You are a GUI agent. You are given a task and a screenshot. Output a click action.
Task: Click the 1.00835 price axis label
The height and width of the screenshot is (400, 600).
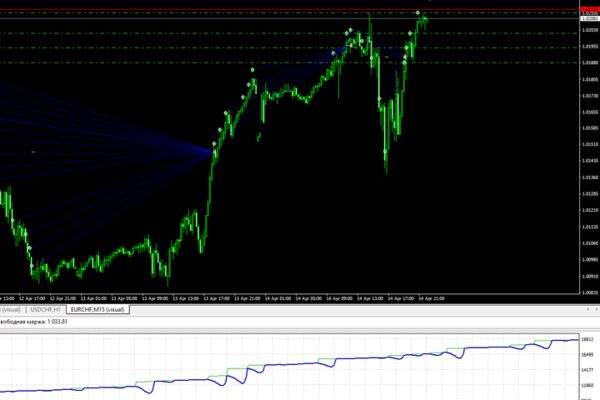(x=590, y=292)
